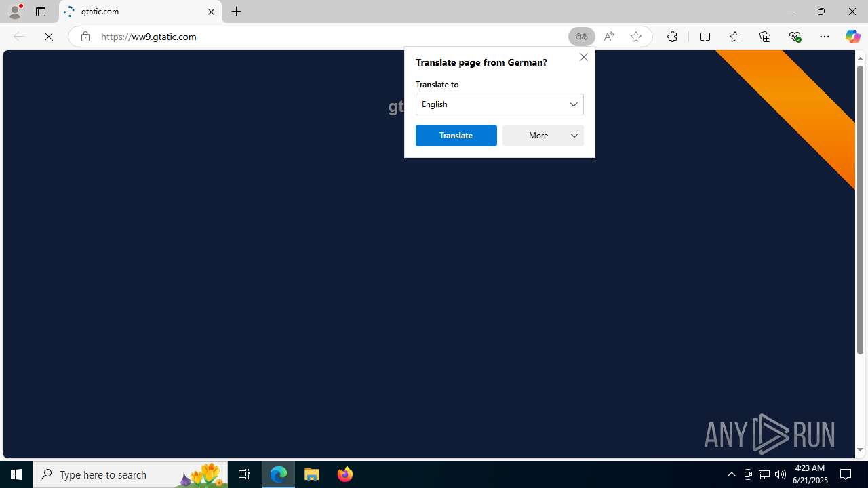Screen dimensions: 868x488
Task: Open a new tab with plus button
Action: pyautogui.click(x=236, y=12)
